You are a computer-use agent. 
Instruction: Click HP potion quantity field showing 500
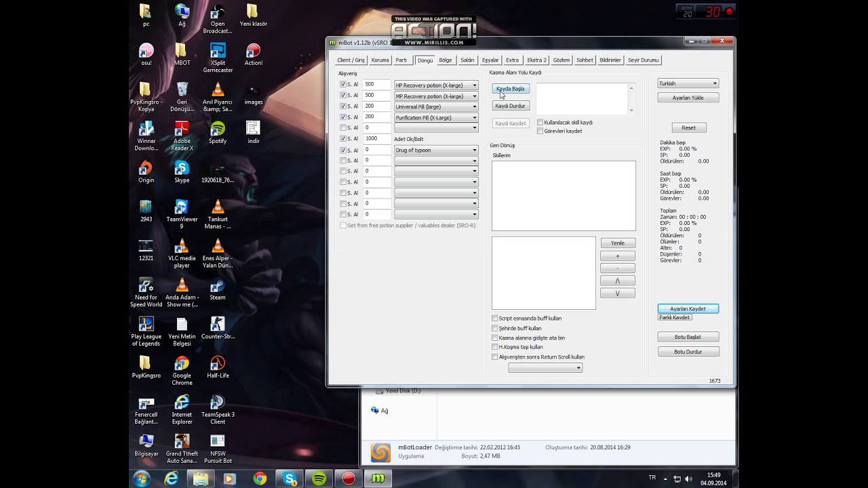click(x=376, y=85)
